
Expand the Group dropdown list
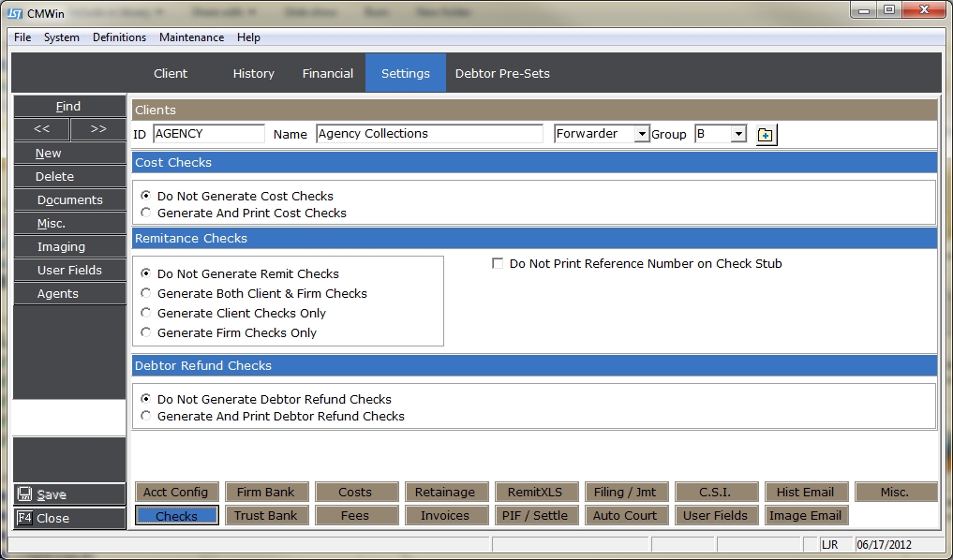coord(738,134)
